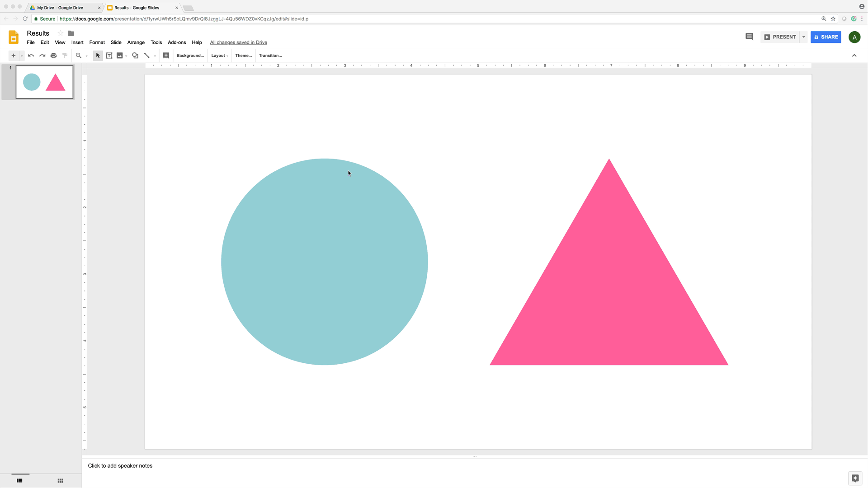Viewport: 868px width, 488px height.
Task: Switch to the My Drive browser tab
Action: pos(61,7)
